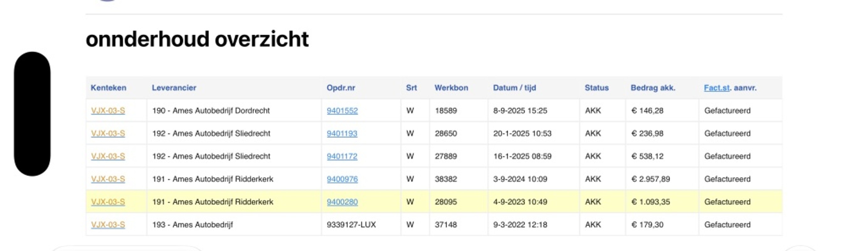Screen dimensions: 868x251
Task: Select the amount € 236,98
Action: [x=647, y=133]
